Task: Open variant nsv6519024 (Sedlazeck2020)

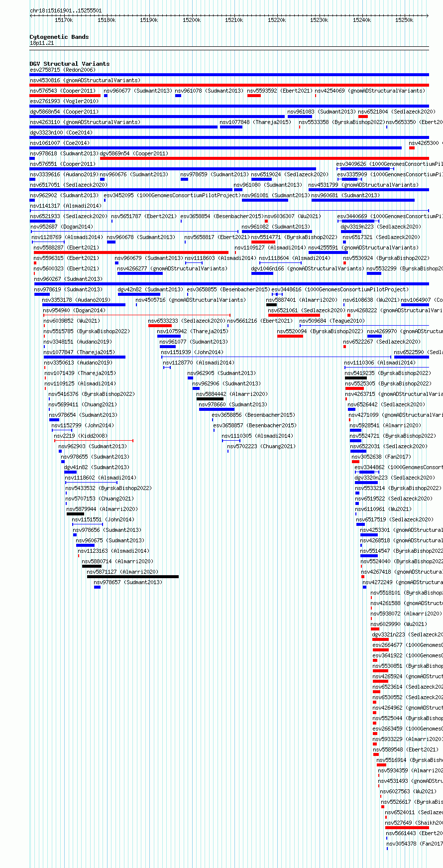Action: coord(290,174)
